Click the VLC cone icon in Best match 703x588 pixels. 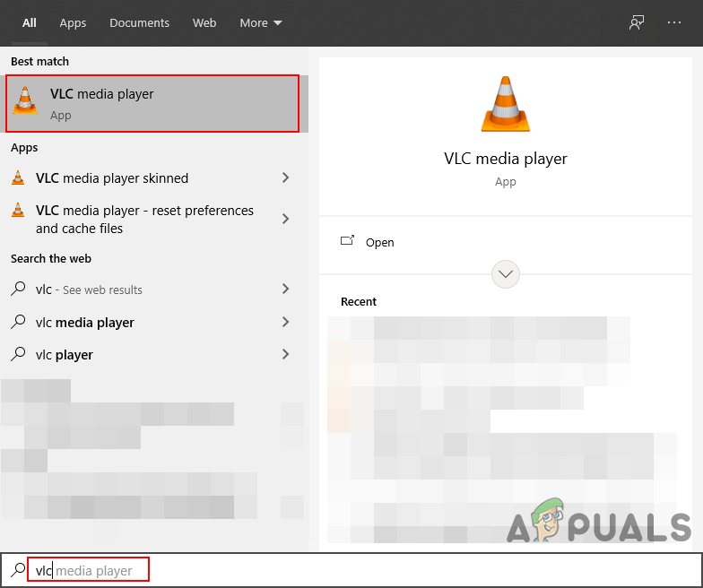[25, 100]
